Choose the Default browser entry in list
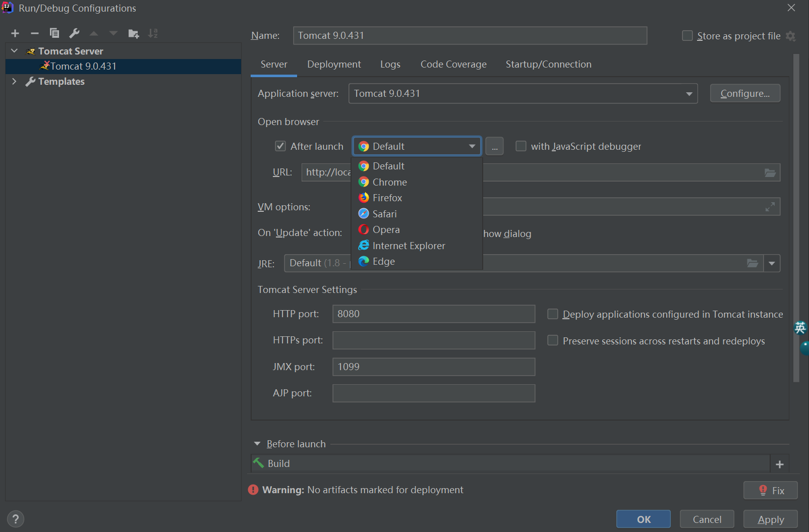The height and width of the screenshot is (532, 809). tap(417, 166)
